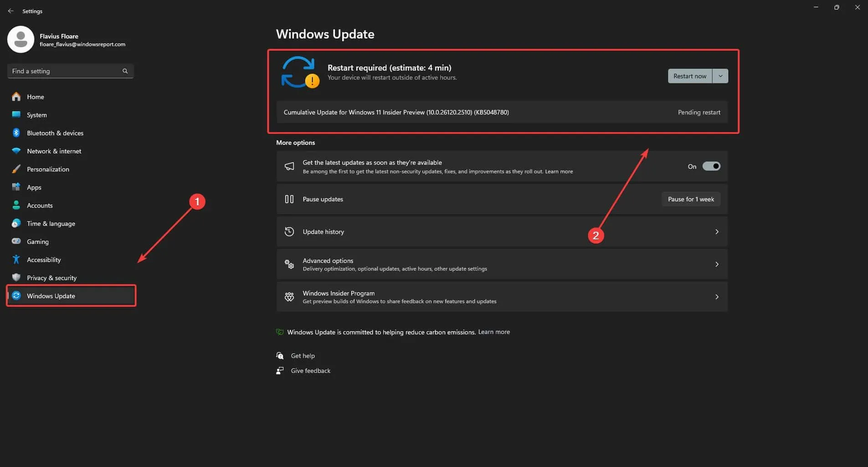Click the Personalization paintbrush icon
This screenshot has width=868, height=467.
point(16,169)
